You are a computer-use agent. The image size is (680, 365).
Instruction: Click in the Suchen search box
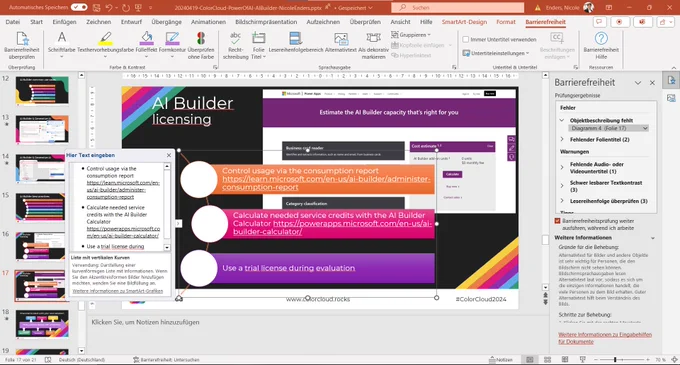[457, 7]
